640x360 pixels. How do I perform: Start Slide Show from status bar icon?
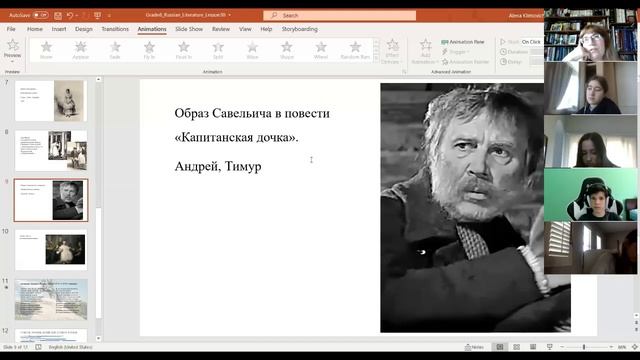point(550,347)
